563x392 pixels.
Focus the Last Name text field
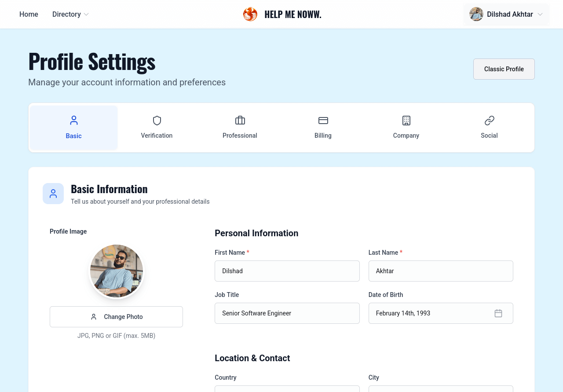pos(440,271)
